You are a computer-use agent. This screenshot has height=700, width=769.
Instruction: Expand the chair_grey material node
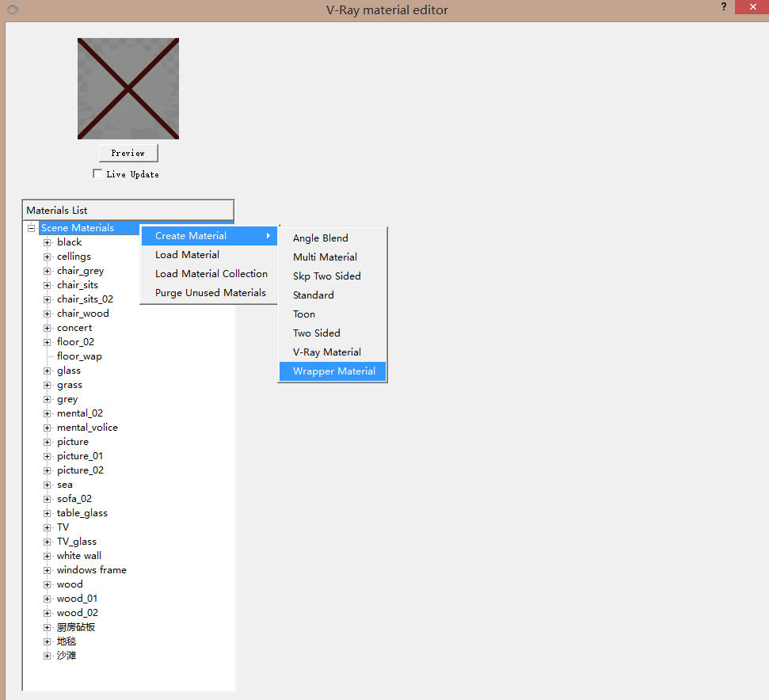(x=47, y=271)
